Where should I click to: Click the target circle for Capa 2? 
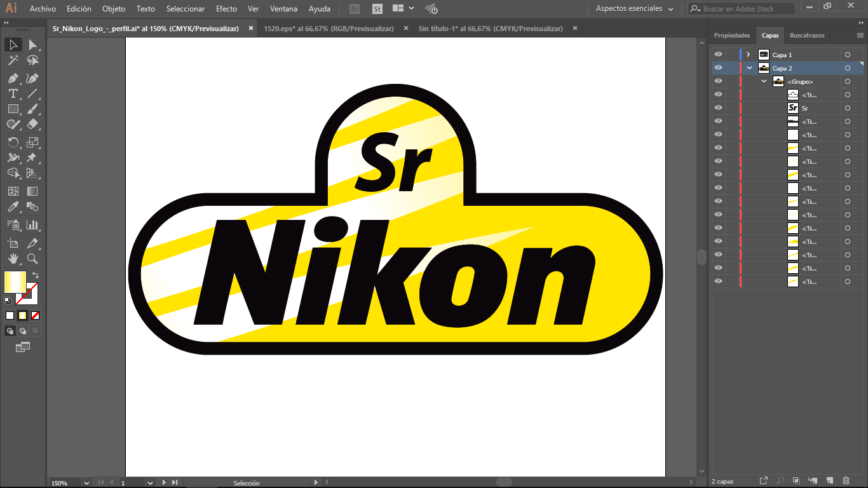pyautogui.click(x=848, y=68)
